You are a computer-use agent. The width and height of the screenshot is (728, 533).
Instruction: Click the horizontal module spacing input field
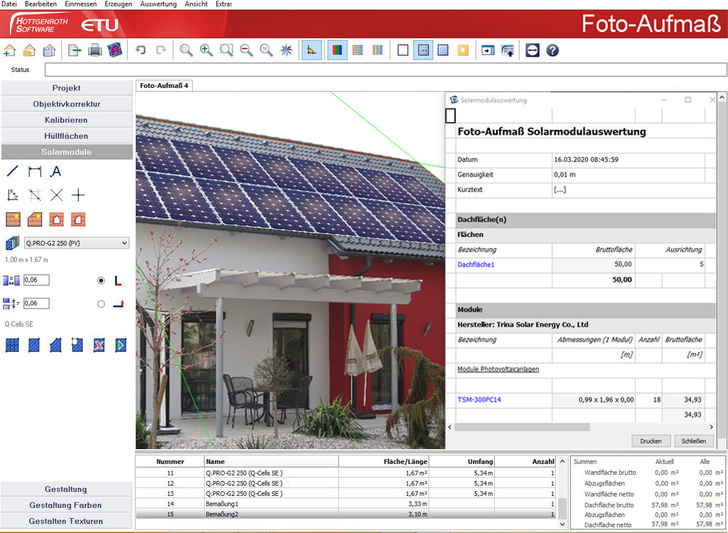pyautogui.click(x=37, y=281)
